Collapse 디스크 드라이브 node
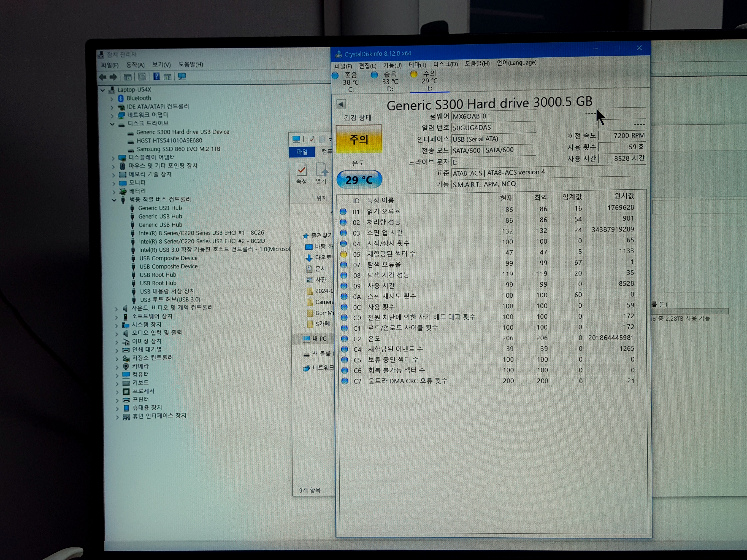The height and width of the screenshot is (560, 747). point(112,124)
